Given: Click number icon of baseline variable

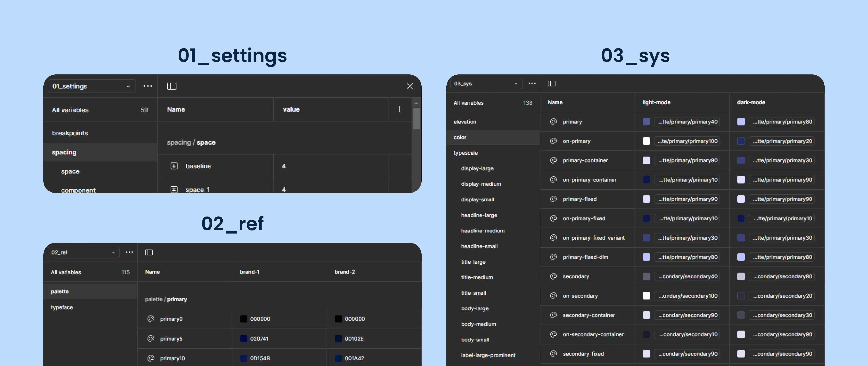Looking at the screenshot, I should tap(174, 166).
